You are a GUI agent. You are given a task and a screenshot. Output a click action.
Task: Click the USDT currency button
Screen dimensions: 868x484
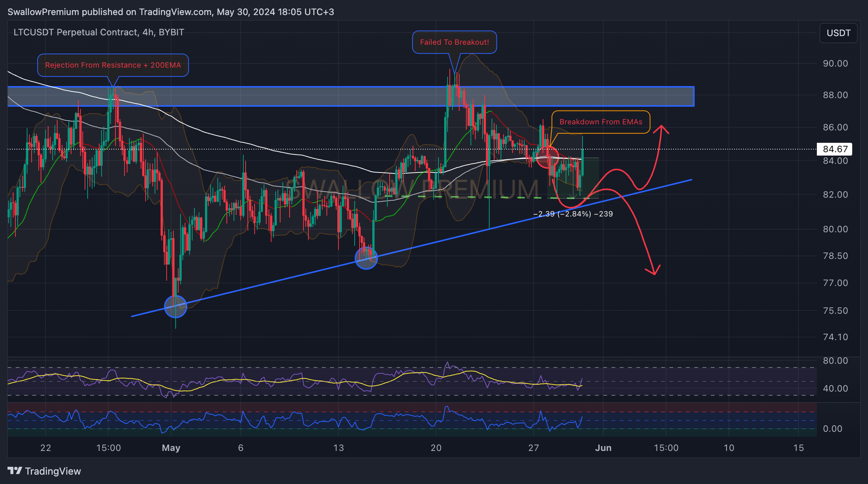(838, 33)
